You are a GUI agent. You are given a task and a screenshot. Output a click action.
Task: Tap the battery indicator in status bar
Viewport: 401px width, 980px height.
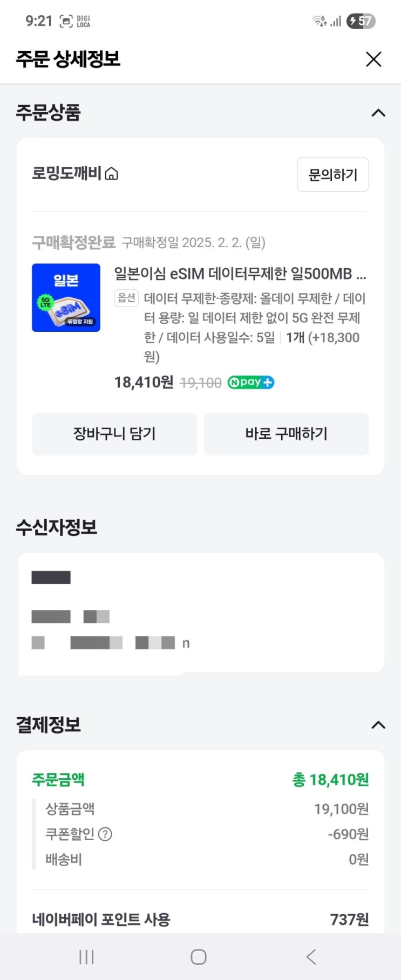[x=361, y=21]
